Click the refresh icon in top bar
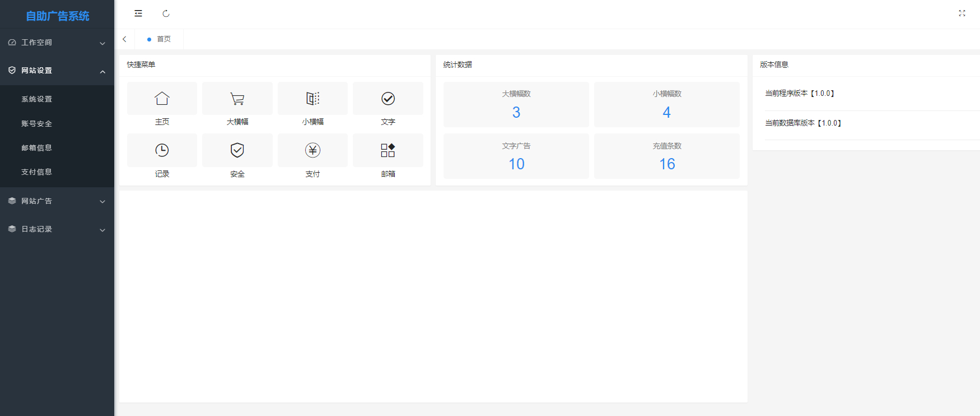Screen dimensions: 980x416 166,13
